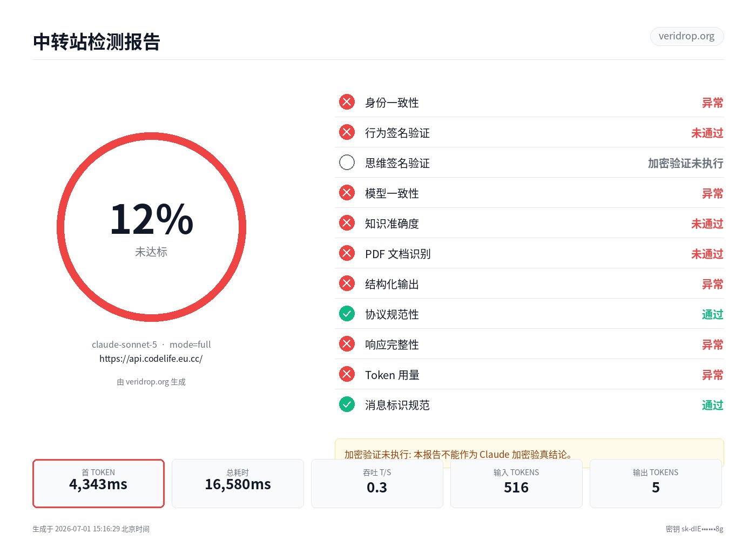The height and width of the screenshot is (540, 756).
Task: Click the red X icon beside 响应完整性
Action: 347,344
